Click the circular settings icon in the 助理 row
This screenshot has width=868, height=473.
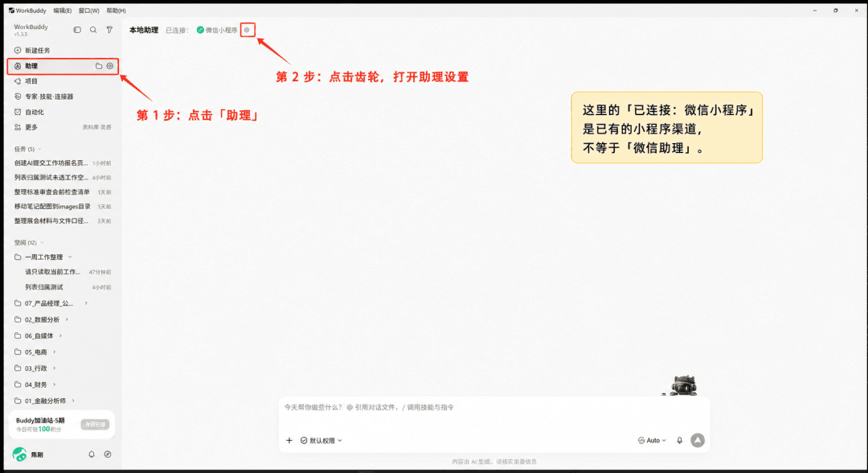coord(110,66)
